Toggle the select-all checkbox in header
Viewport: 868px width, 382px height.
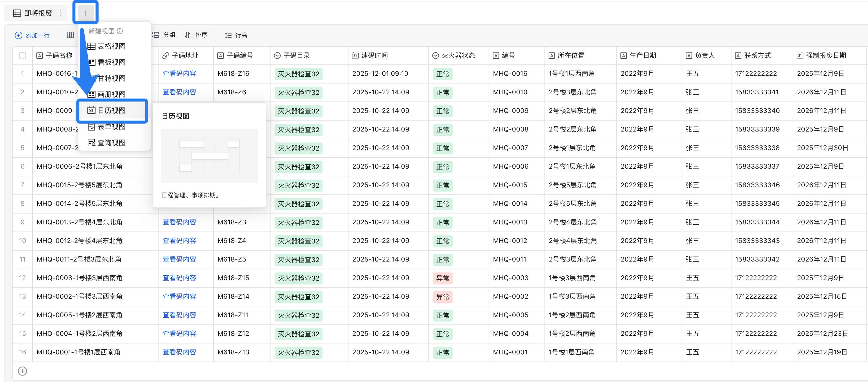23,55
